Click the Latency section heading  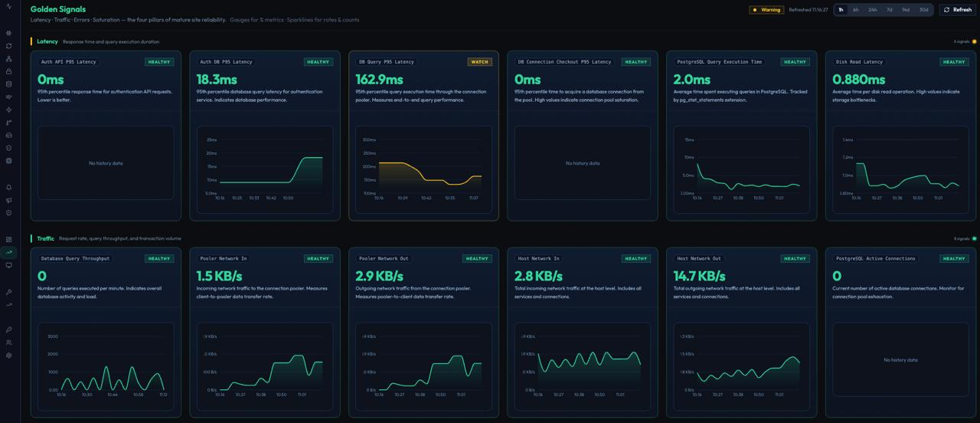(x=47, y=41)
